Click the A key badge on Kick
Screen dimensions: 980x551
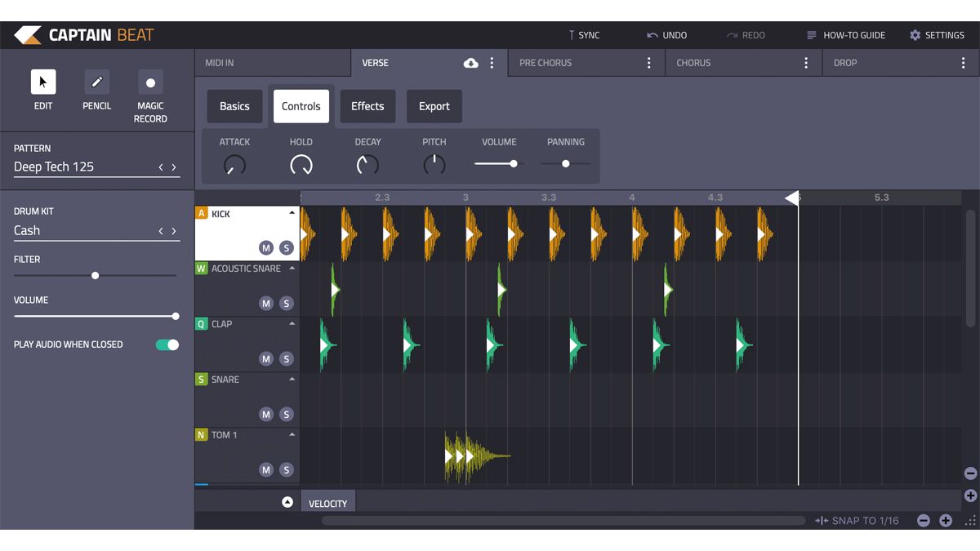(x=201, y=213)
